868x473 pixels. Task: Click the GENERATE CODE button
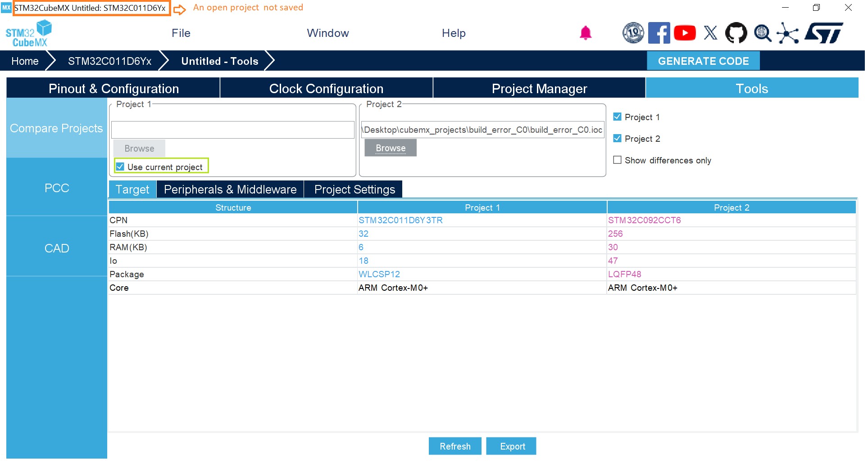pyautogui.click(x=703, y=61)
